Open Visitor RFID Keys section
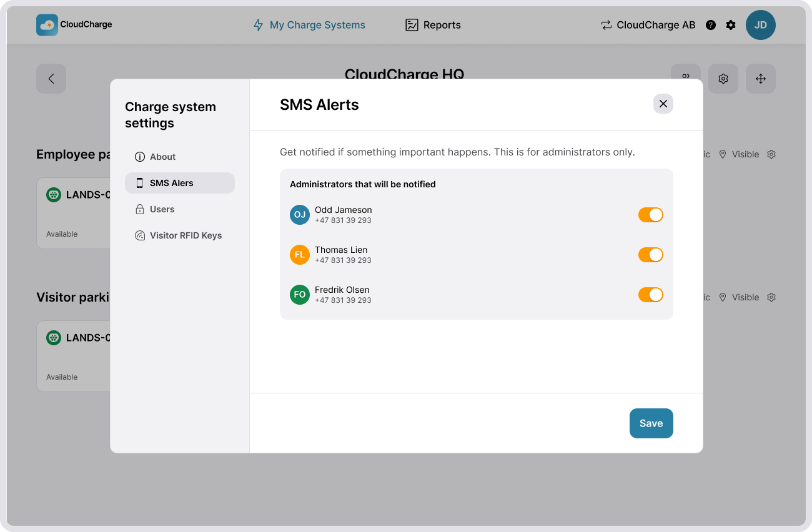The width and height of the screenshot is (812, 532). click(x=180, y=235)
